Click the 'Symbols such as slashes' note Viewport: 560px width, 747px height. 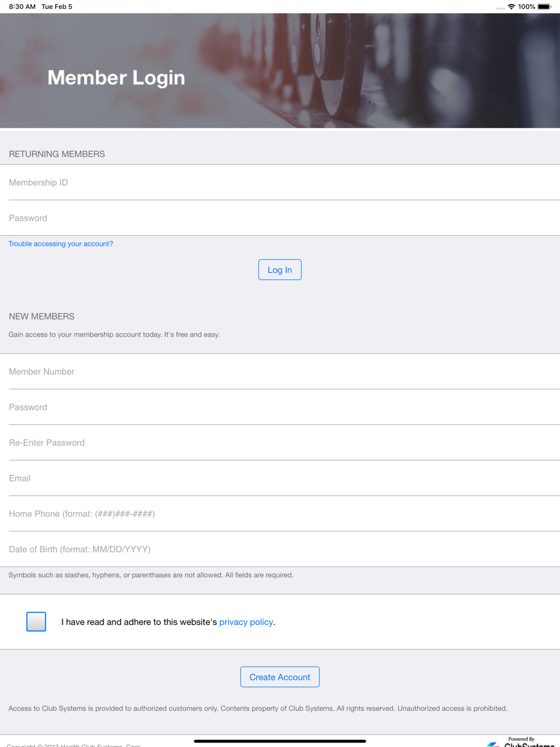tap(151, 575)
